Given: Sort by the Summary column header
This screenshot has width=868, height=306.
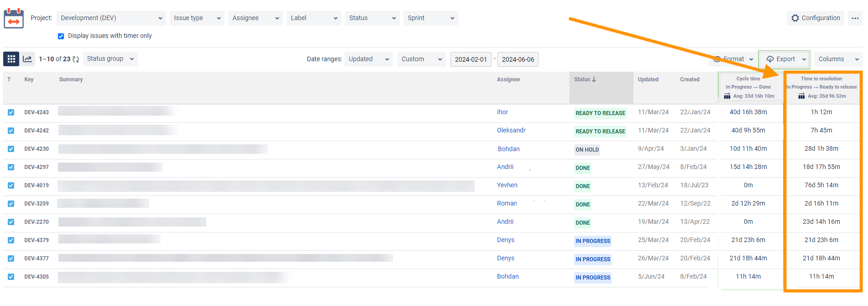Looking at the screenshot, I should click(x=71, y=79).
